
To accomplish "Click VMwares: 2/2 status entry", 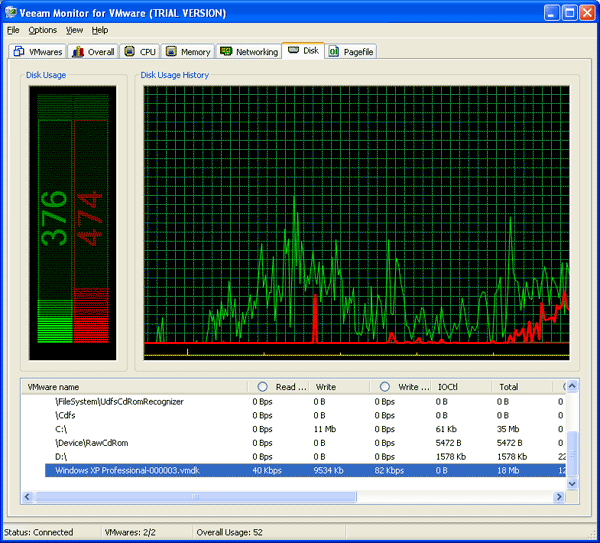I will pyautogui.click(x=130, y=532).
